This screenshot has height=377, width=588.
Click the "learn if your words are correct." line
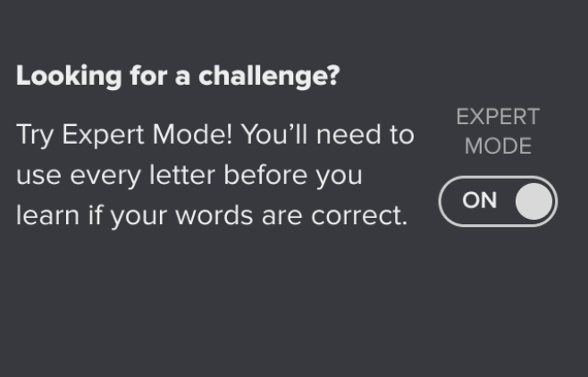[212, 215]
